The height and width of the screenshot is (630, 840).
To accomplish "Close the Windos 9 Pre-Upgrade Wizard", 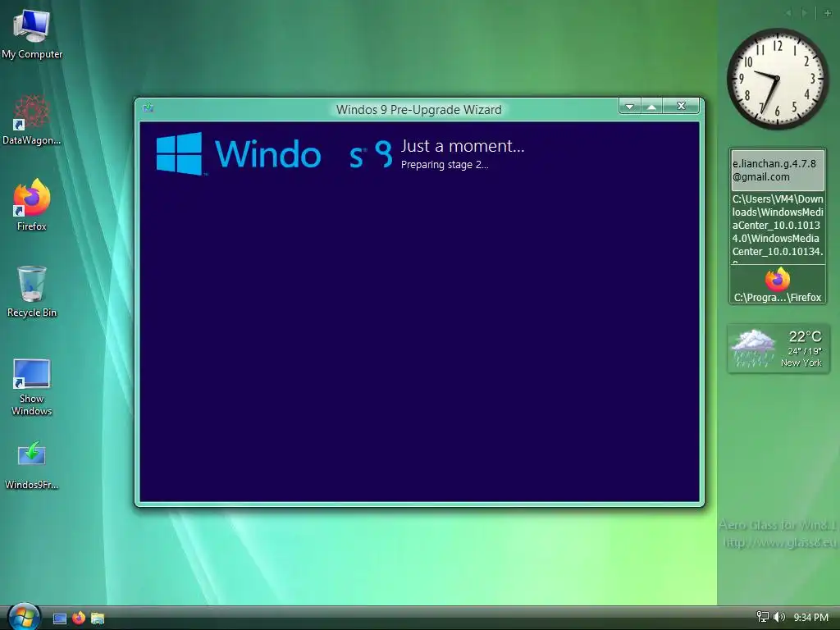I will click(681, 106).
